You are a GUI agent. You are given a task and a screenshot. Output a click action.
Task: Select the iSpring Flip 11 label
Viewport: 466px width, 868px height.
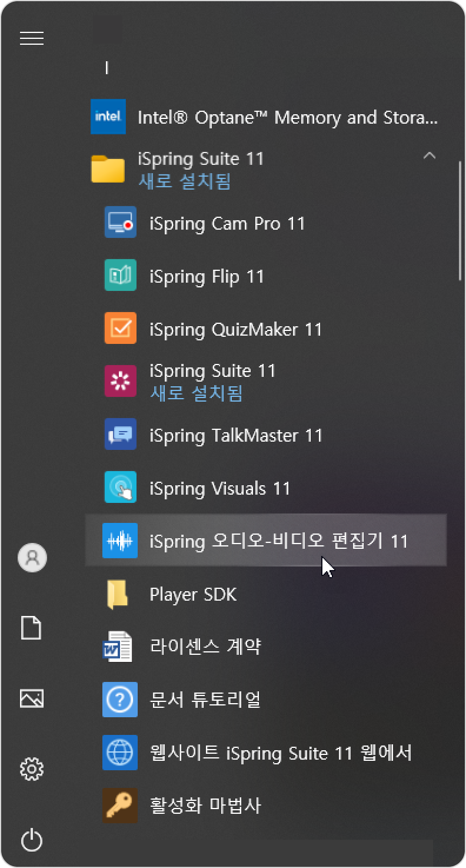pos(207,277)
